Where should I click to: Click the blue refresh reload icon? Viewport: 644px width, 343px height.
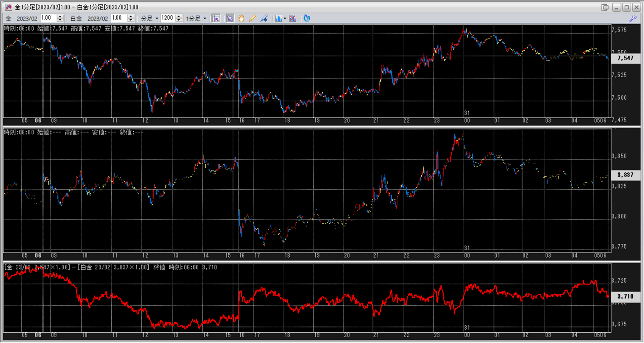[307, 18]
